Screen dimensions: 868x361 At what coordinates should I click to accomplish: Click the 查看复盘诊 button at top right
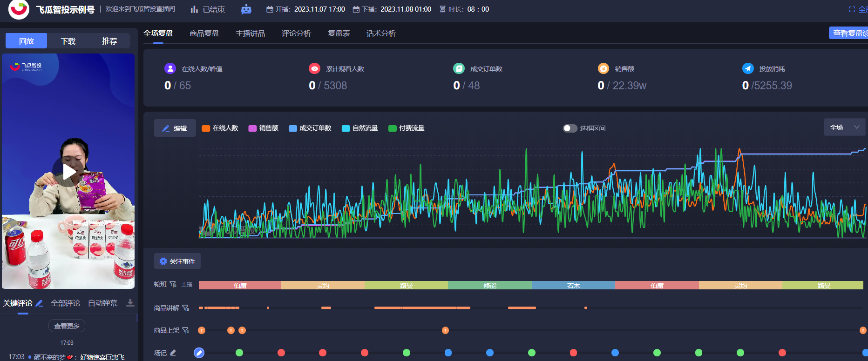[848, 33]
